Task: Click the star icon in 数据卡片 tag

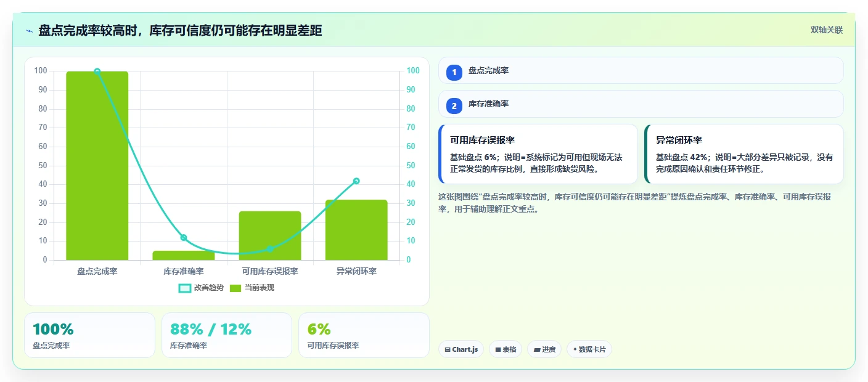Action: pos(575,349)
